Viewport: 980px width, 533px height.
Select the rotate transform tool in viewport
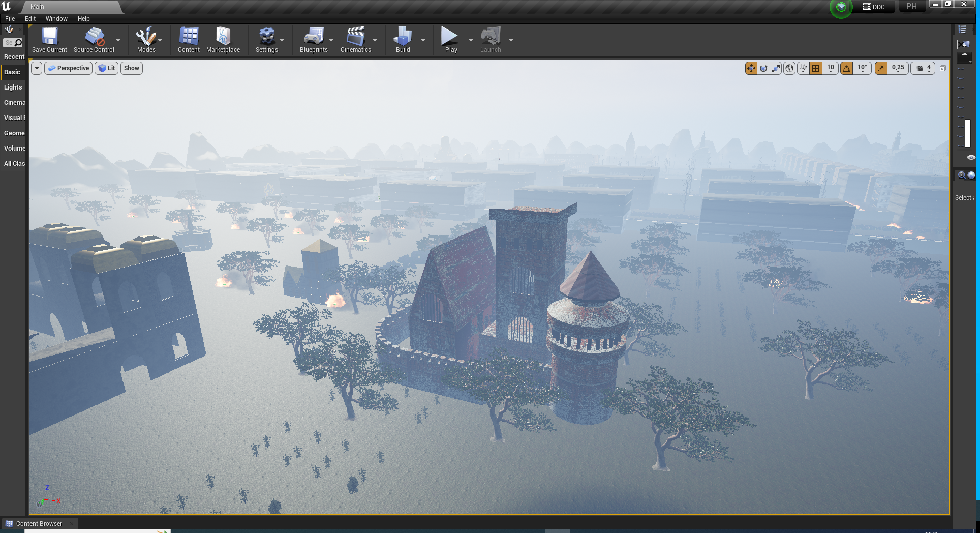[x=763, y=68]
